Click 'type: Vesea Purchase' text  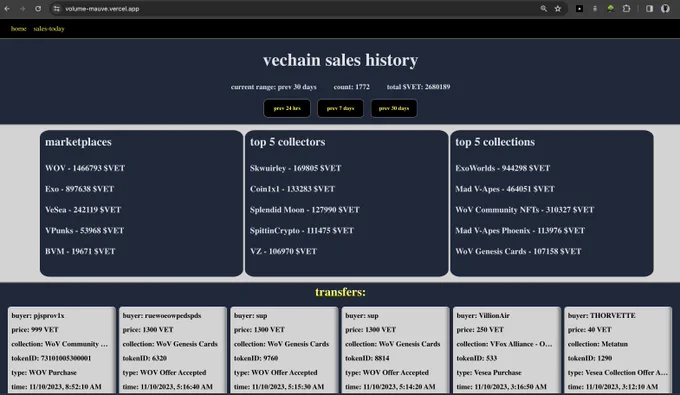point(489,372)
